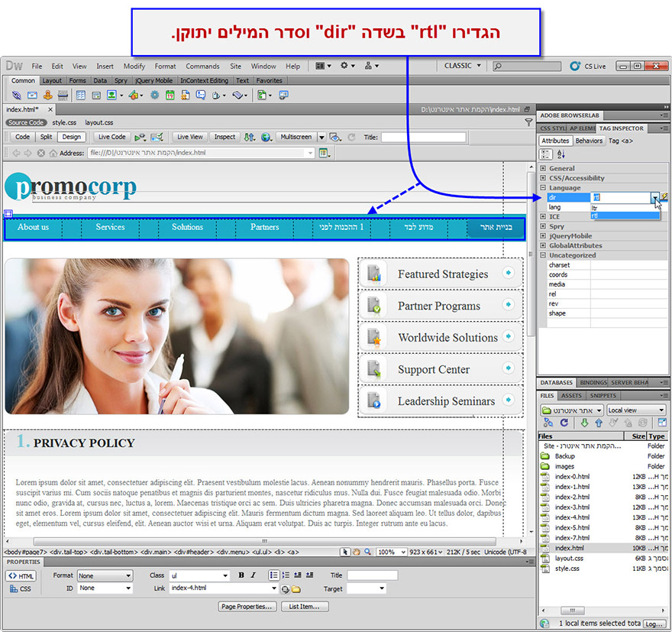The width and height of the screenshot is (672, 632).
Task: Open the Local view dropdown
Action: (636, 410)
